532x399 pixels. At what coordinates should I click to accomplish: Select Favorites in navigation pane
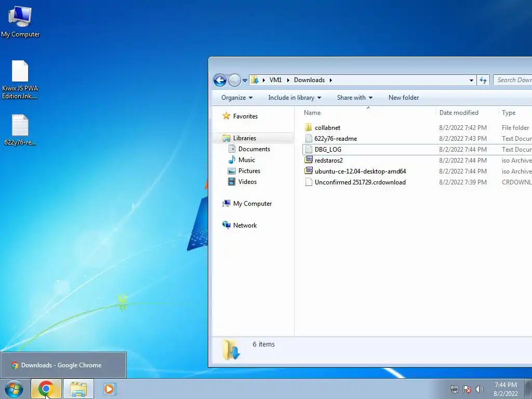coord(245,116)
